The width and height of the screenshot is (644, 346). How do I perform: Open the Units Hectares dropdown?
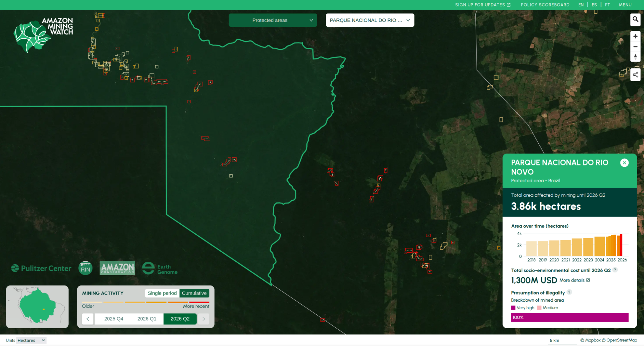[31, 340]
